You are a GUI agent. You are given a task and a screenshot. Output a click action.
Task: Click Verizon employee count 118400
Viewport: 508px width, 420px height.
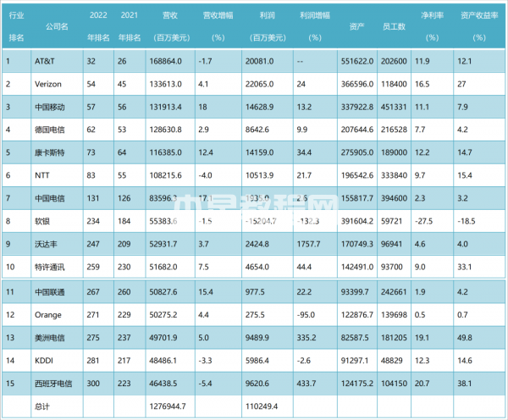(x=394, y=85)
